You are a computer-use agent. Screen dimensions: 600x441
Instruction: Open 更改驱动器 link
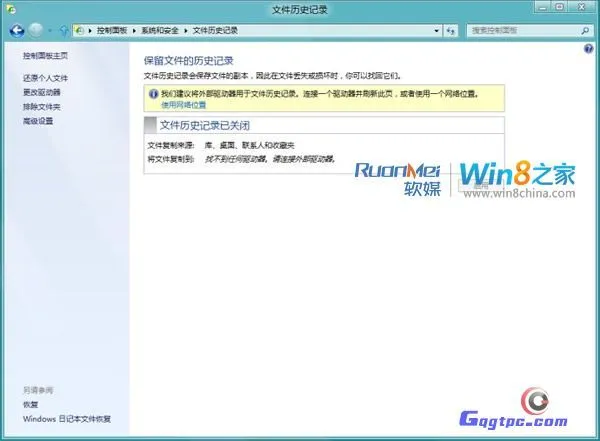pyautogui.click(x=41, y=92)
